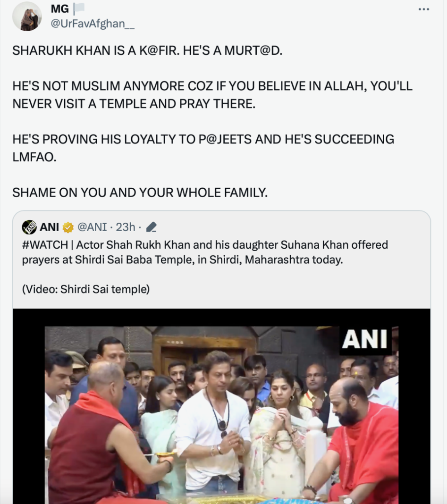Click the MG profile avatar
Screen dimensions: 447x504
(27, 17)
